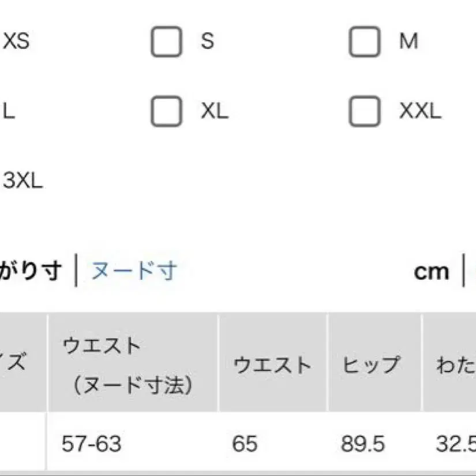
Task: Tick the S size checkbox
Action: [166, 42]
